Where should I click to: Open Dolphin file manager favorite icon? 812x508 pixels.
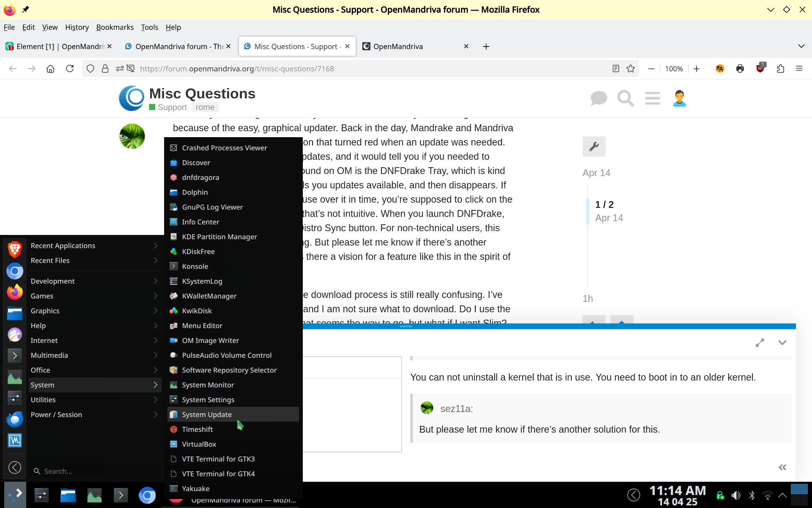(15, 313)
